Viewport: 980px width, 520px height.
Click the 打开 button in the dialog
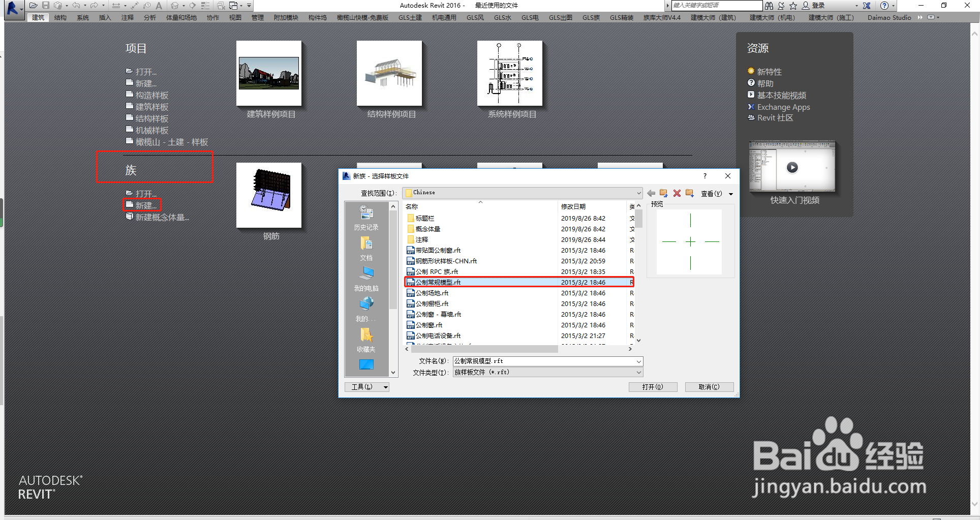click(653, 387)
